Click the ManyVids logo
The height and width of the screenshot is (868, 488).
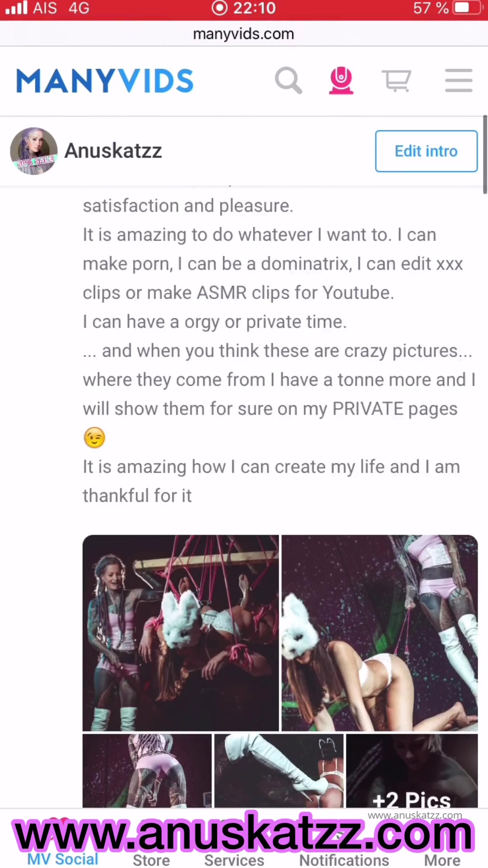pyautogui.click(x=105, y=81)
